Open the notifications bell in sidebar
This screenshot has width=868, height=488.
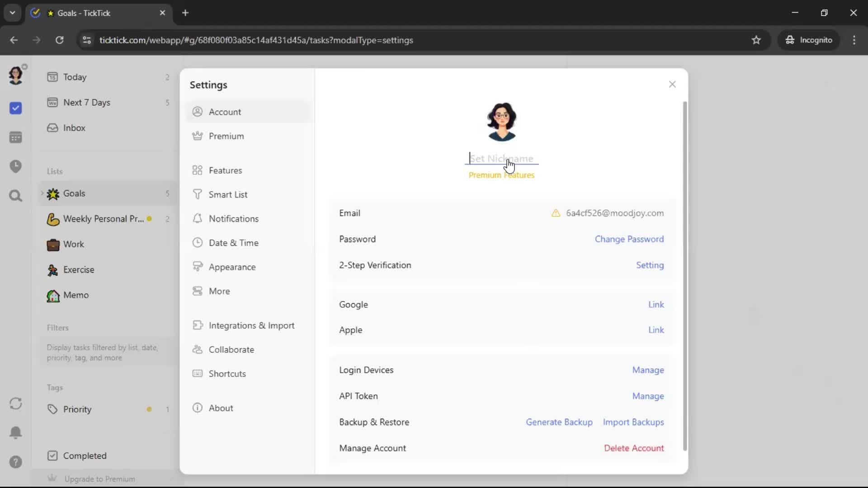pyautogui.click(x=15, y=432)
